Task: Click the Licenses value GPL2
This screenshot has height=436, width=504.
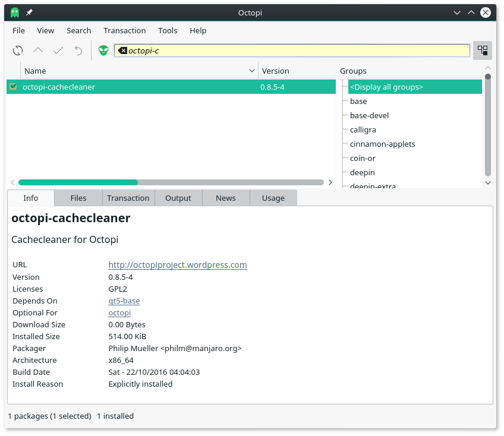Action: click(x=118, y=289)
